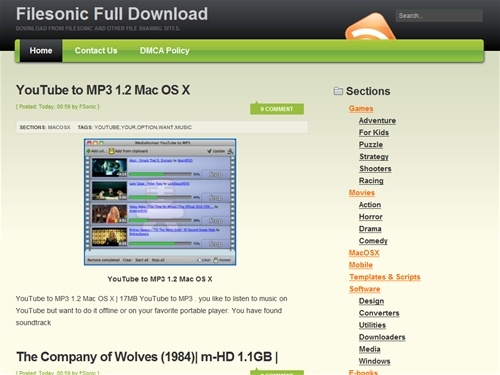Viewport: 500px width, 375px height.
Task: Open the Windows subsection
Action: pyautogui.click(x=375, y=361)
